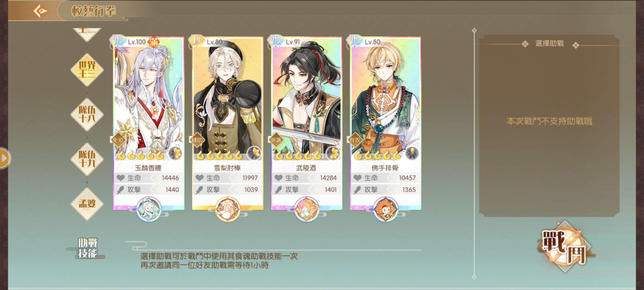The width and height of the screenshot is (644, 290).
Task: Open the 助戰技能 label at the bottom left
Action: click(87, 248)
